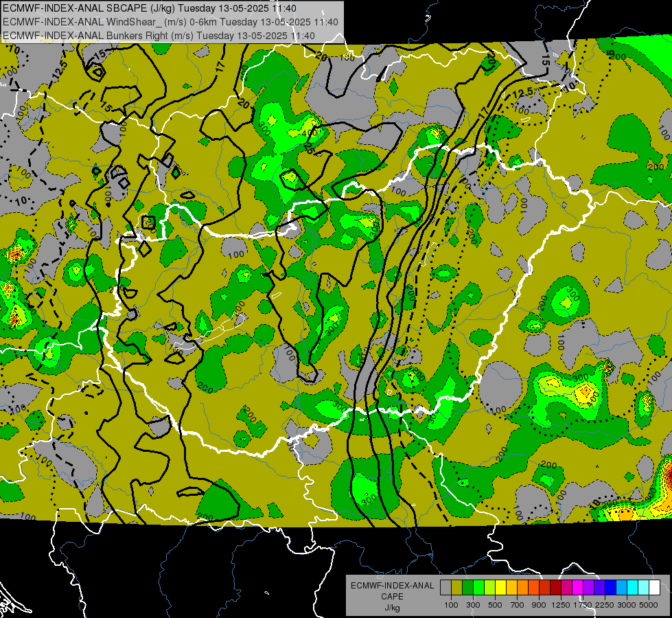Click the SBCAPE title line
Screen dimensions: 672x618
149,8
